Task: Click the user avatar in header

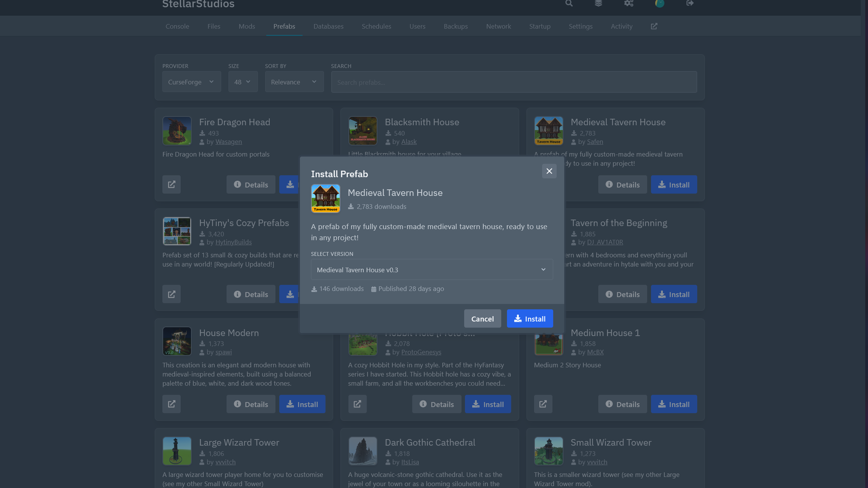Action: coord(659,3)
